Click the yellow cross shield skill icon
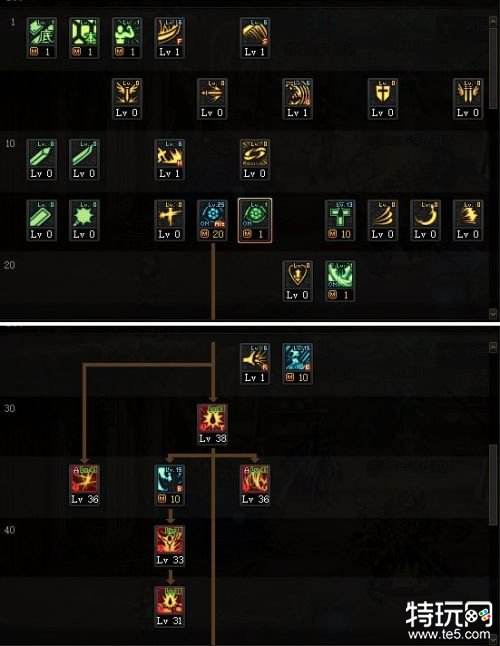 point(383,99)
